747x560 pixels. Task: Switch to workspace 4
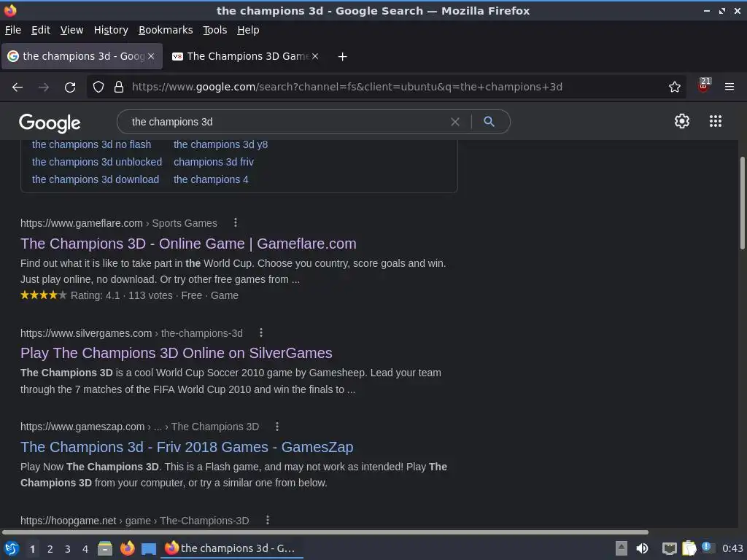pyautogui.click(x=85, y=549)
